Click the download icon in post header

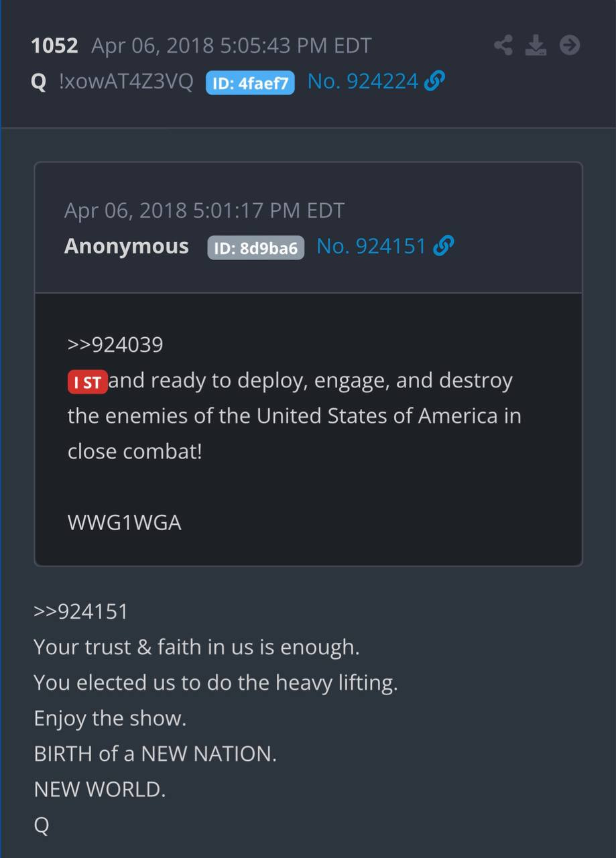point(536,46)
